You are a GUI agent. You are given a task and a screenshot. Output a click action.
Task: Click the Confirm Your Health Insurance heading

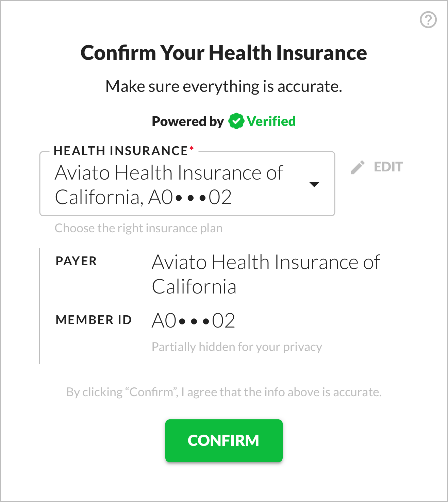(224, 53)
